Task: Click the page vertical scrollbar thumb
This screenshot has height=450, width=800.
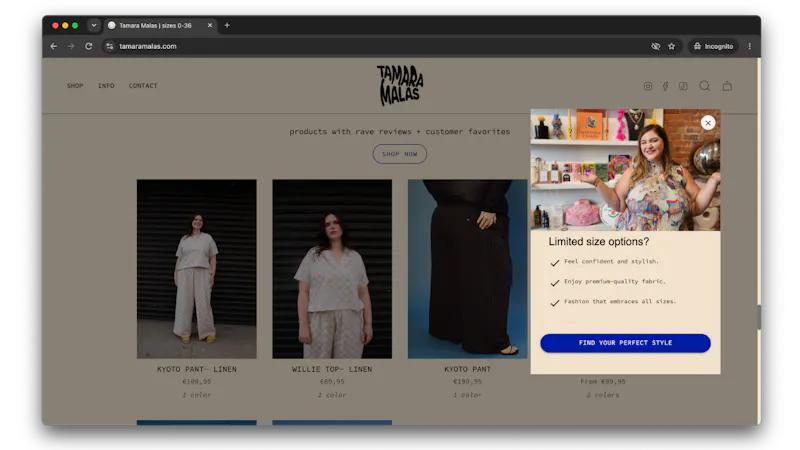Action: pyautogui.click(x=759, y=317)
